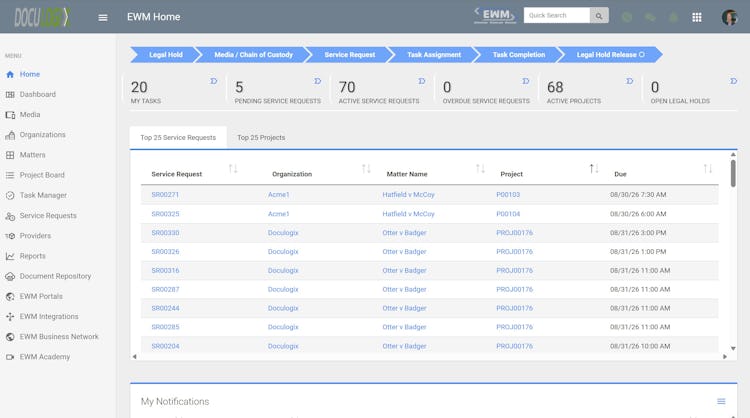Screen dimensions: 750x418
Task: Click the EWM Integrations icon
Action: 10,317
